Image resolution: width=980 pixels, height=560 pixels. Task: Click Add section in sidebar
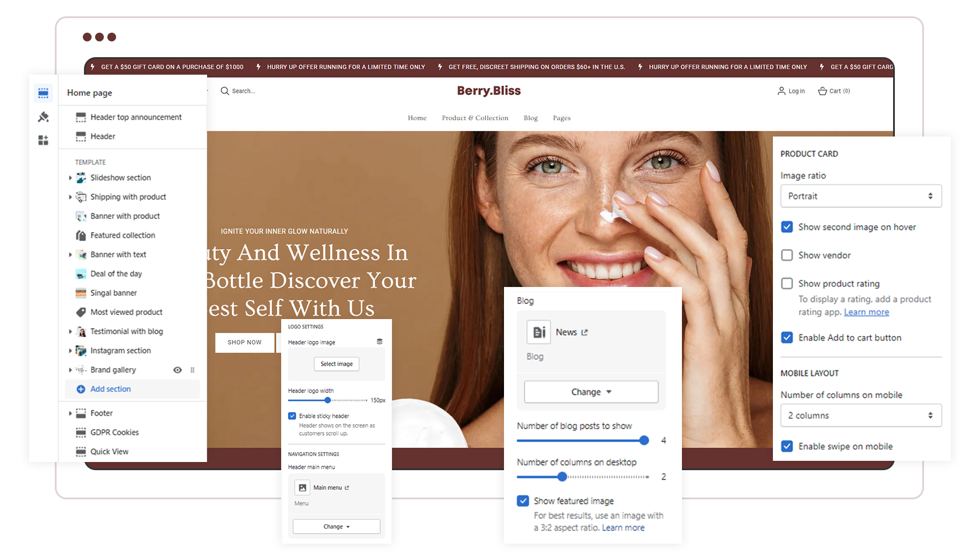[110, 389]
